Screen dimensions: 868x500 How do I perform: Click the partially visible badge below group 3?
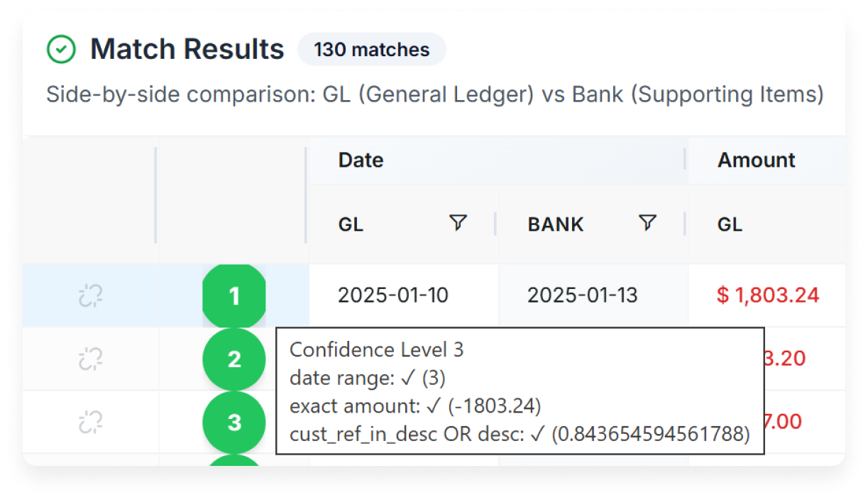(234, 462)
